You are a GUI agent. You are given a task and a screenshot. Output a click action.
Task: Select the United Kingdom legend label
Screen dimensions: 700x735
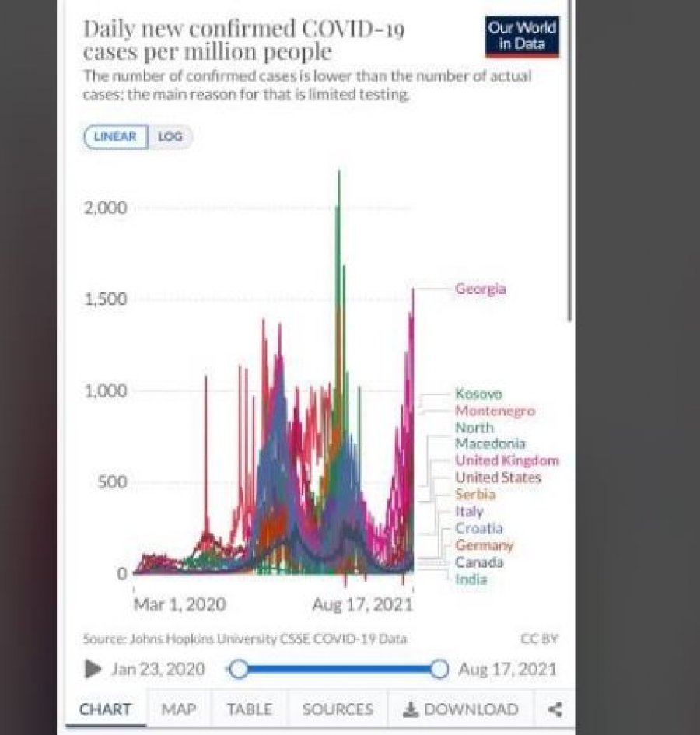506,460
